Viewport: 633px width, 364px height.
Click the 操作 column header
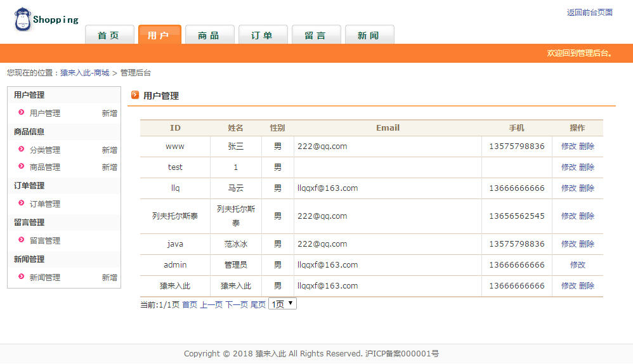click(x=577, y=128)
